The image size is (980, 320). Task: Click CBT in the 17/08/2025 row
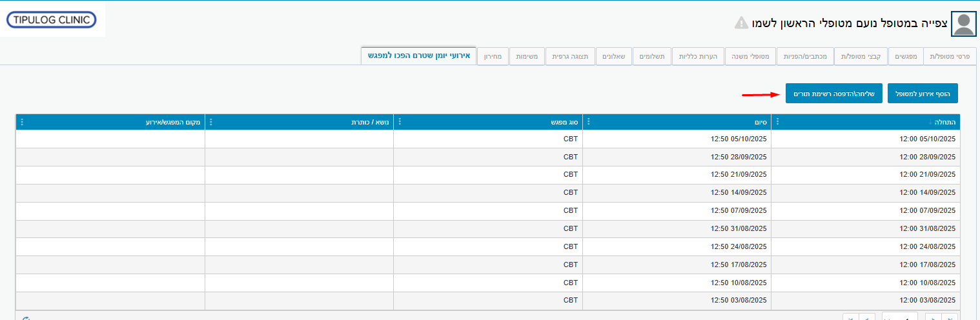[x=571, y=265]
